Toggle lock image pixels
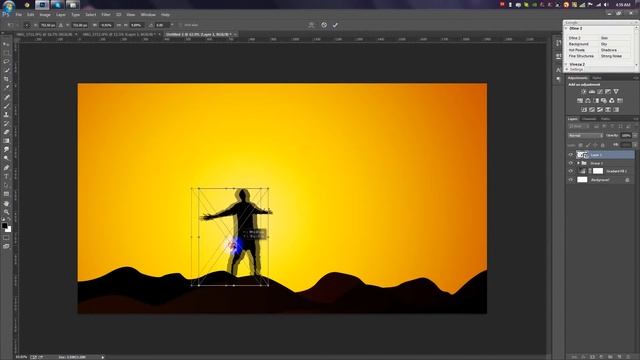The image size is (640, 360). (x=588, y=145)
